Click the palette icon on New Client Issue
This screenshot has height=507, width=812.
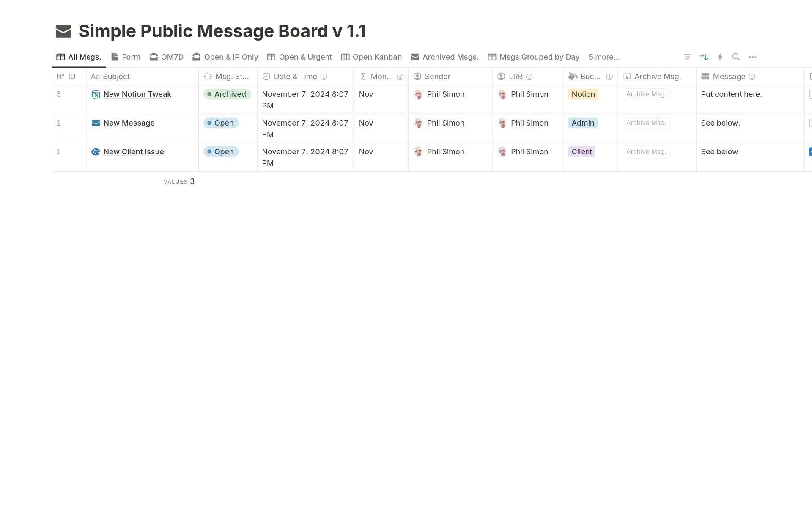[96, 152]
